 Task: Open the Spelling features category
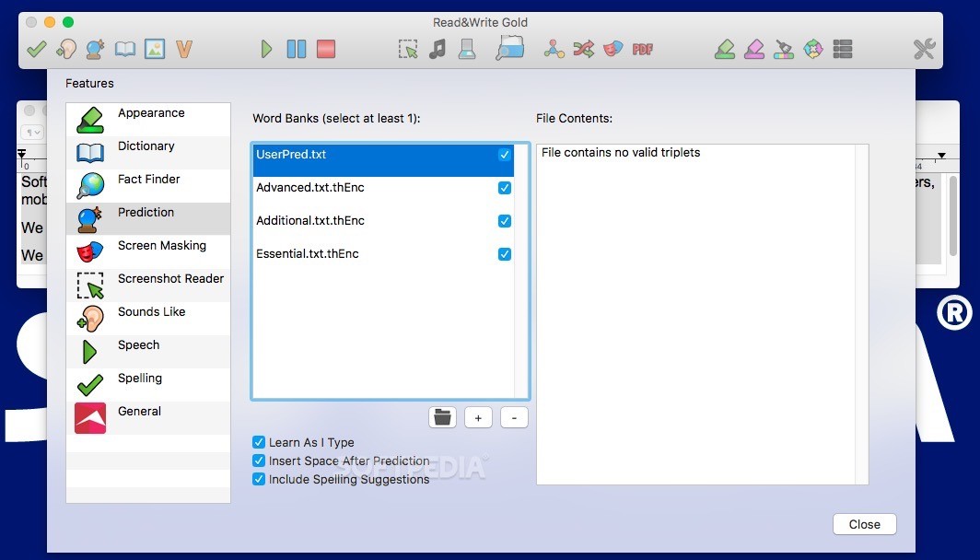click(148, 384)
